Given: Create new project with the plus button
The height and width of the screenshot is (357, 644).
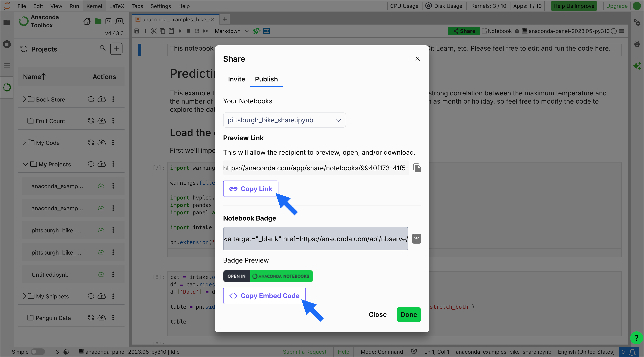Looking at the screenshot, I should 116,49.
